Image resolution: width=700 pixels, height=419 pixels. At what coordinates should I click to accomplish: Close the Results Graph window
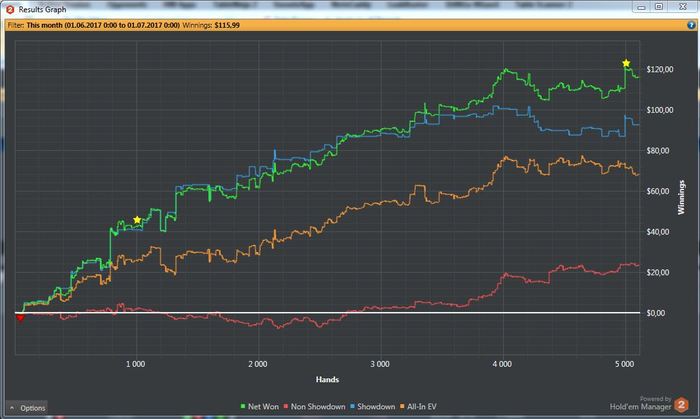coord(683,7)
